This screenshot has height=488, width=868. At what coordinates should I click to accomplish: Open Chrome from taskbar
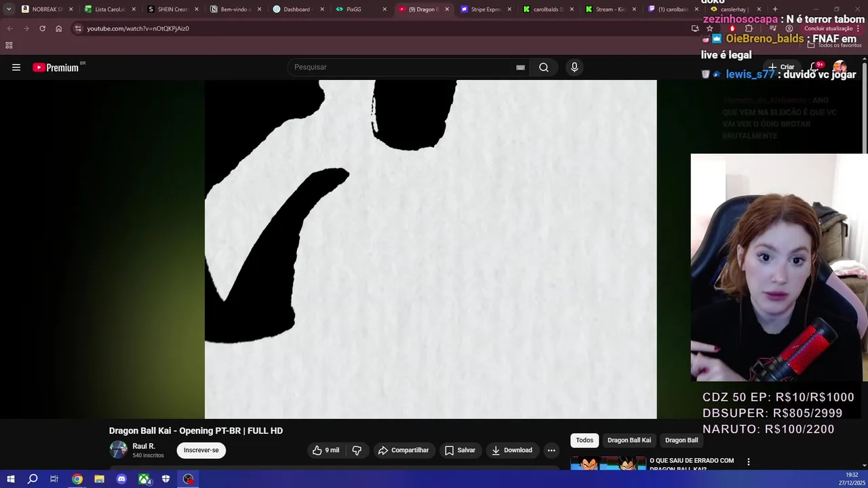coord(77,479)
